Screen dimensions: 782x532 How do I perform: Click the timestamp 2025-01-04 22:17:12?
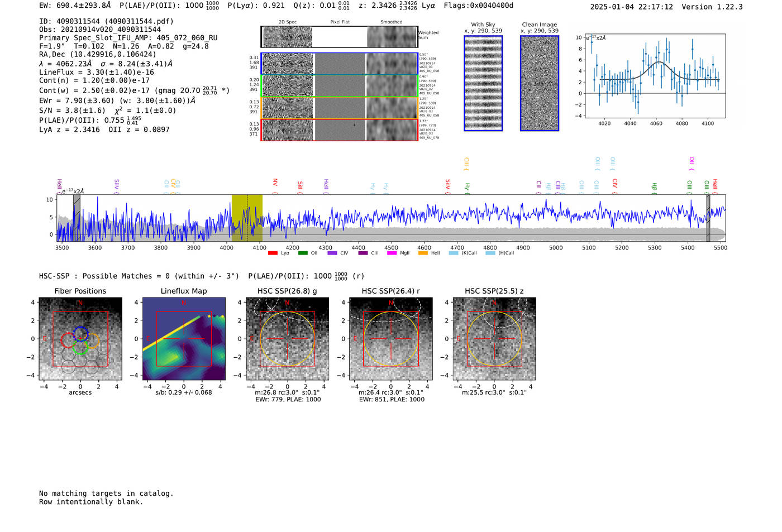point(632,7)
